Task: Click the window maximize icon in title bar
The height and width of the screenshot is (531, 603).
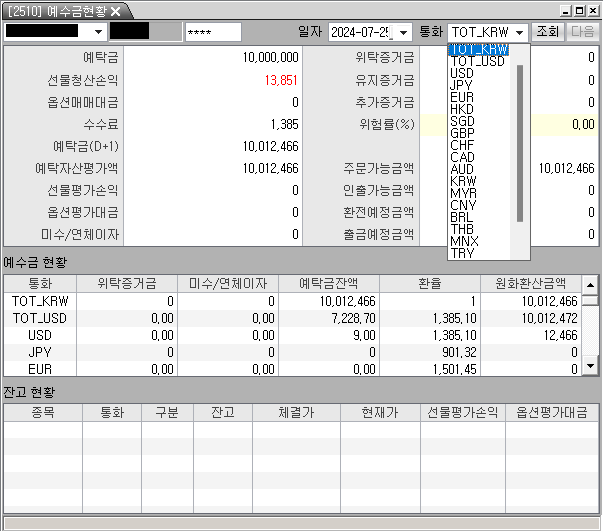Action: pos(578,10)
